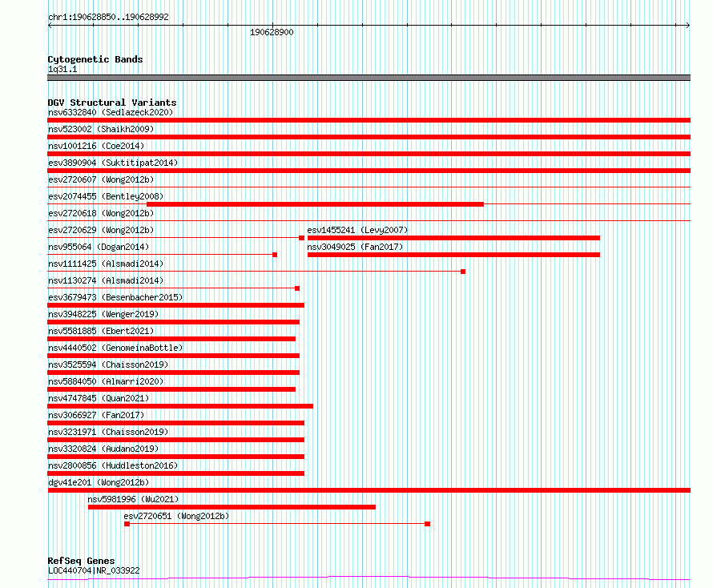Click the left arrow of the coordinate ruler
The image size is (713, 588).
point(50,26)
